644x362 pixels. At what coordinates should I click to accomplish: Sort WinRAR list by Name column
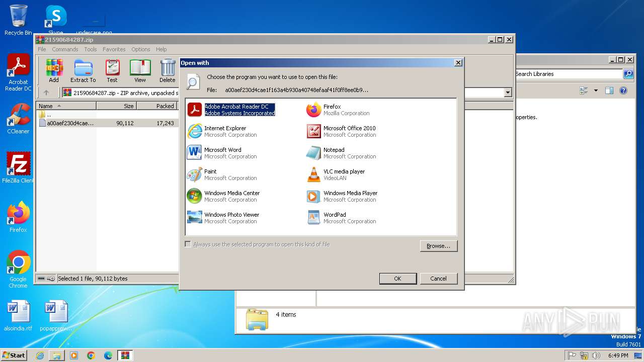(66, 106)
